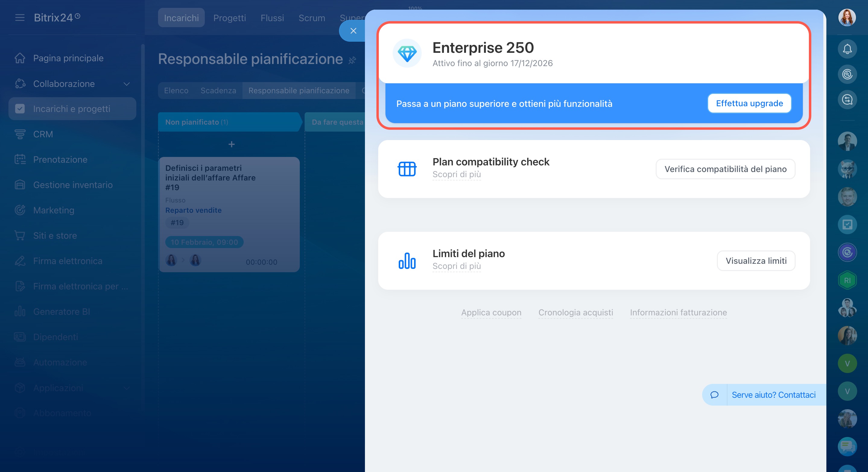Open the notifications bell icon
Image resolution: width=868 pixels, height=472 pixels.
coord(847,49)
